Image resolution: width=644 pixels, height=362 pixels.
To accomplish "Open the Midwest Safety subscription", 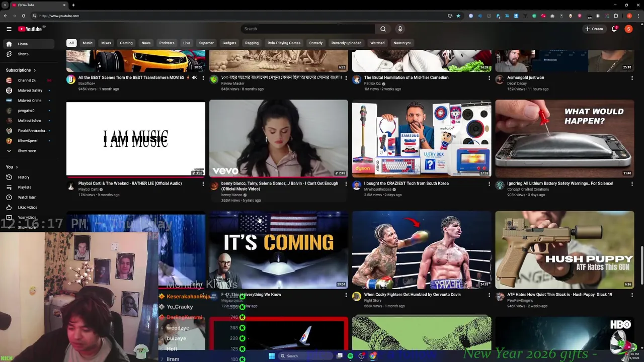I will point(30,90).
